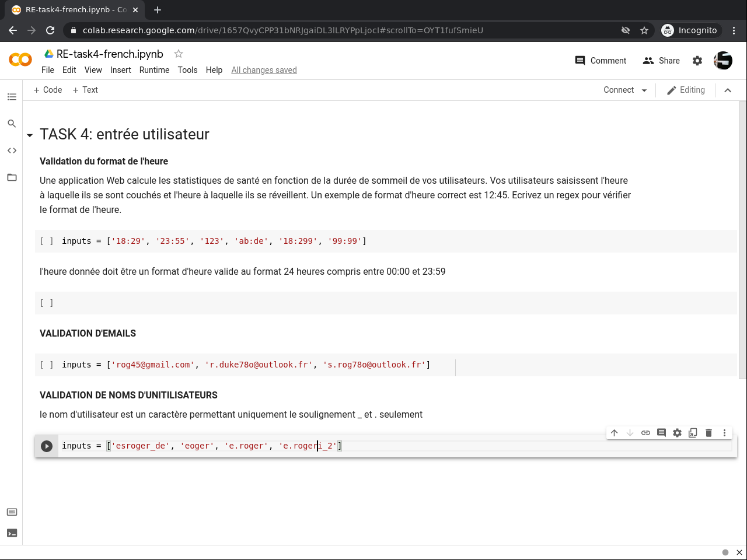Open the Runtime menu

point(154,70)
